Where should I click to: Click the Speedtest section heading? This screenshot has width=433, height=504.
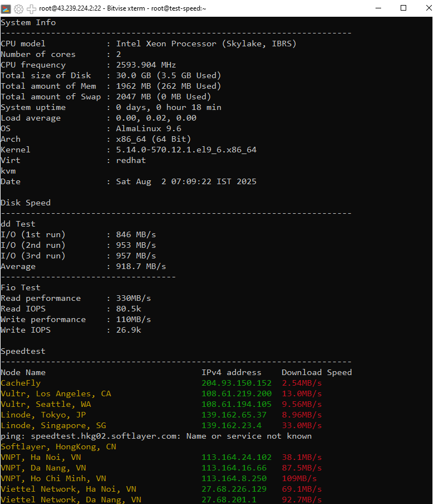pos(23,351)
